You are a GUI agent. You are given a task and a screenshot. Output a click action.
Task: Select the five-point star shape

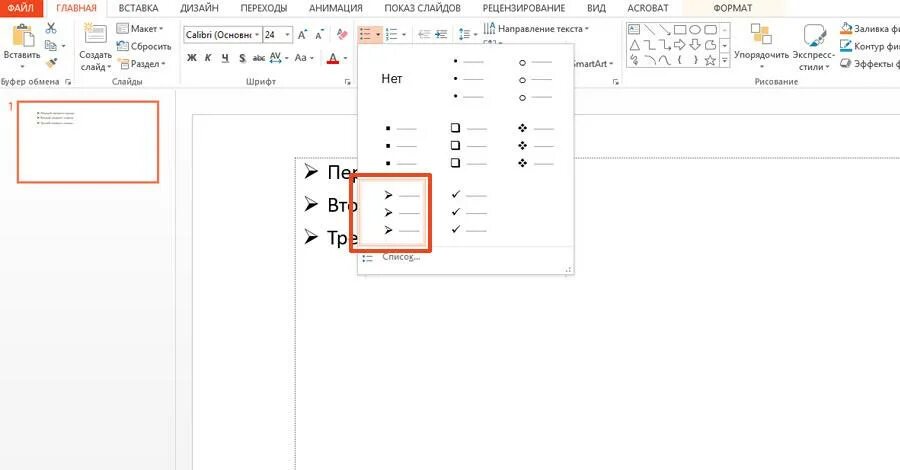pyautogui.click(x=710, y=60)
